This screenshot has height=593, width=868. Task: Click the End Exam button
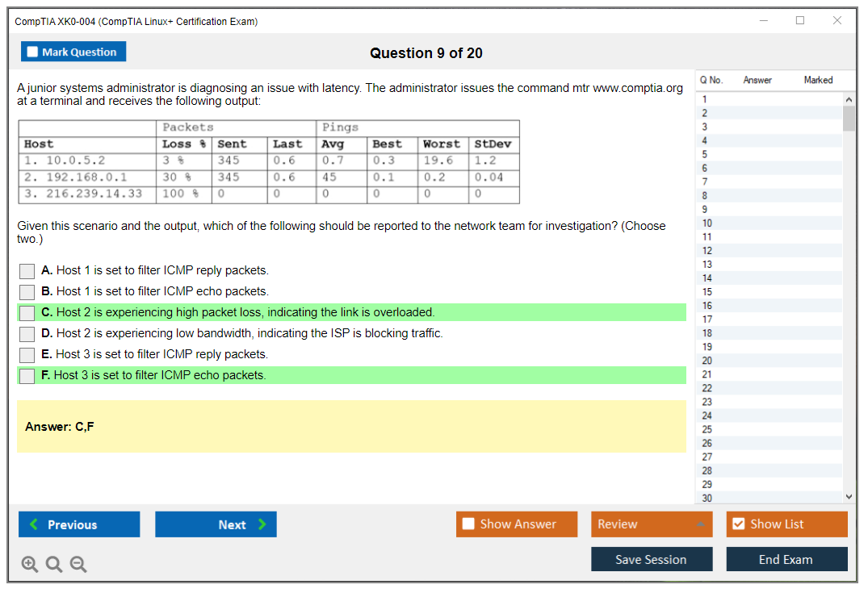[786, 559]
